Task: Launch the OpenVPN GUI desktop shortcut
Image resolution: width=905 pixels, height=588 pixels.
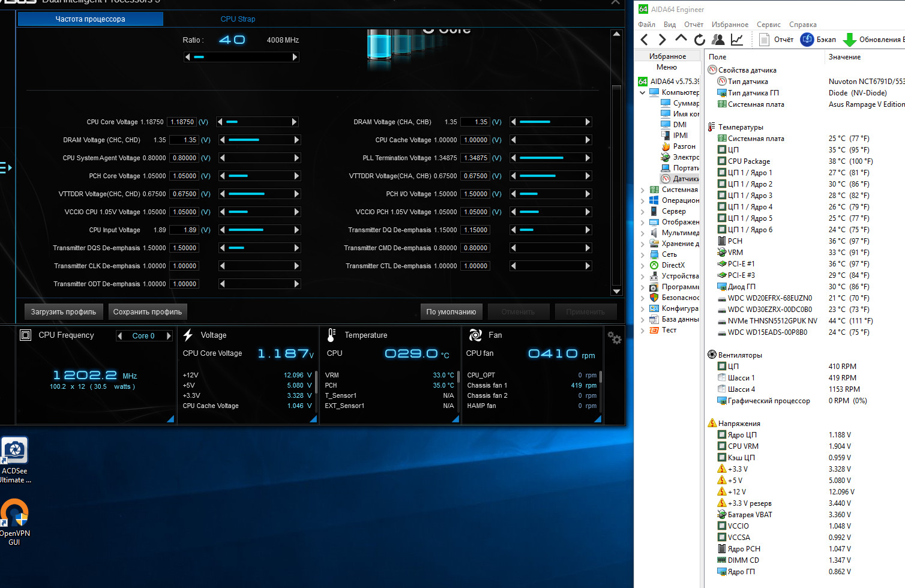Action: coord(14,514)
